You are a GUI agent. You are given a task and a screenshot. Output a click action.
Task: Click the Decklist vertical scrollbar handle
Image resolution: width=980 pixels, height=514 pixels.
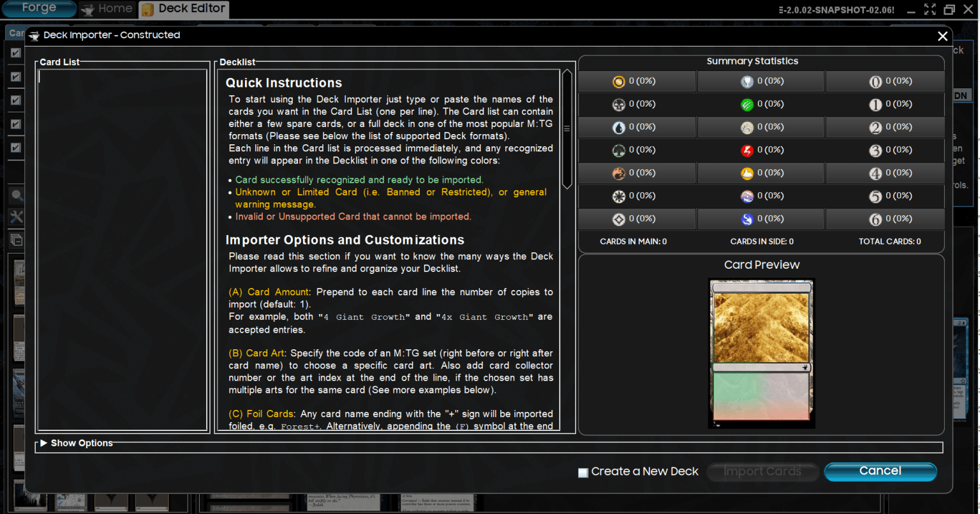coord(566,128)
